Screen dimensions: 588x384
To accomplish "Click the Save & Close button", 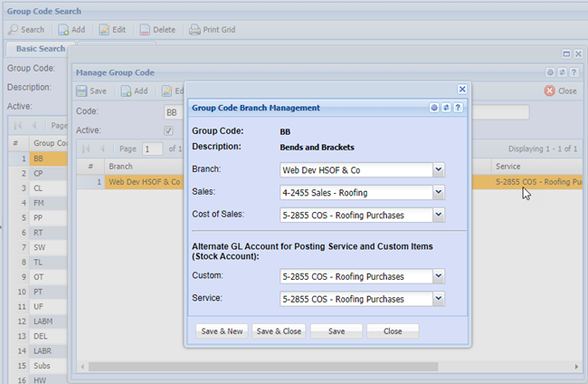I will pos(279,331).
